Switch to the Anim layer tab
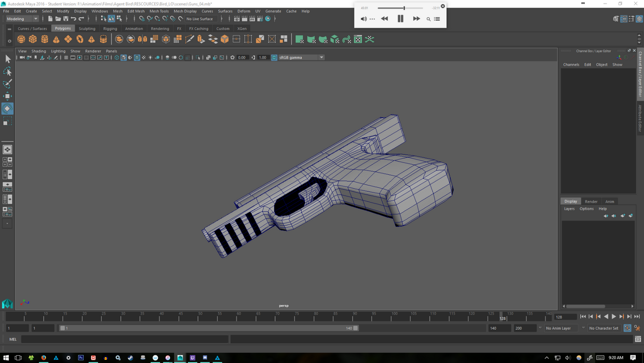The width and height of the screenshot is (644, 363). pos(610,201)
